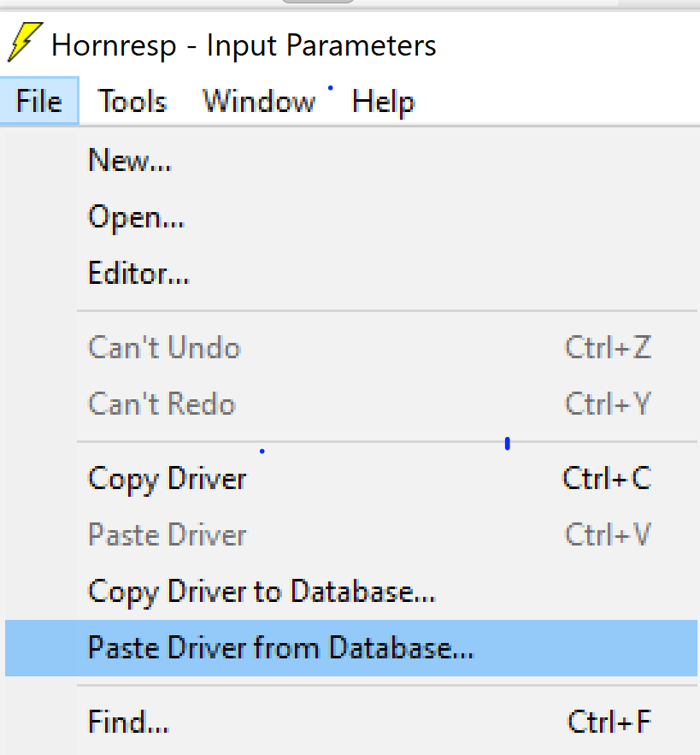Click the greyed-out Can't Undo entry
This screenshot has height=755, width=700.
(x=164, y=348)
